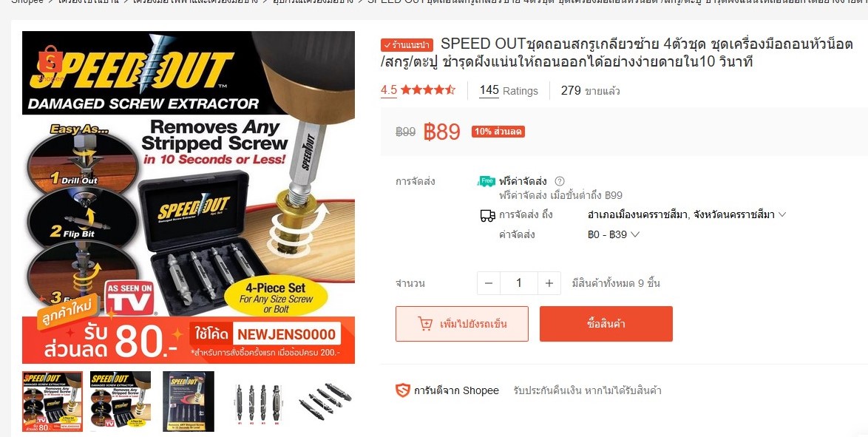Image resolution: width=868 pixels, height=437 pixels.
Task: Select the blister-pack product thumbnail
Action: (x=189, y=402)
